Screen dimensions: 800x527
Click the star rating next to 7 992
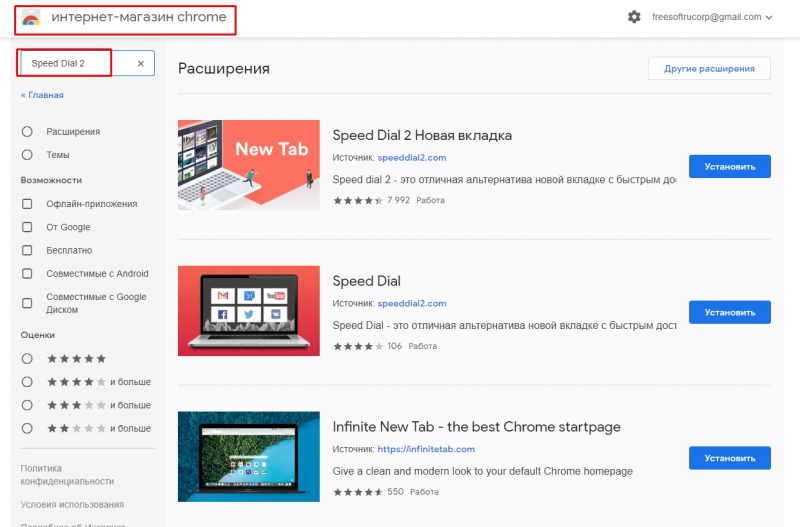pyautogui.click(x=358, y=200)
